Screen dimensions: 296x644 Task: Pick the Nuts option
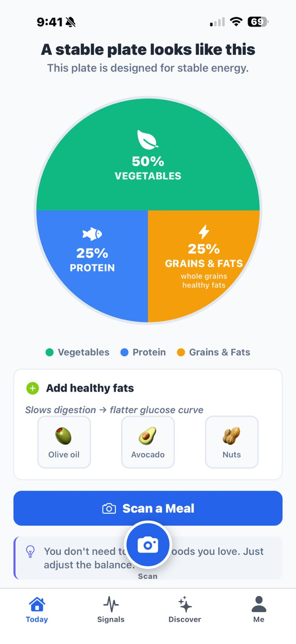[x=231, y=442]
